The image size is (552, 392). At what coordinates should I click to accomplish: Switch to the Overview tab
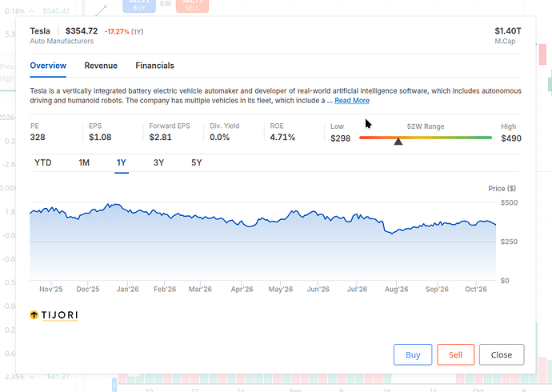pyautogui.click(x=48, y=66)
